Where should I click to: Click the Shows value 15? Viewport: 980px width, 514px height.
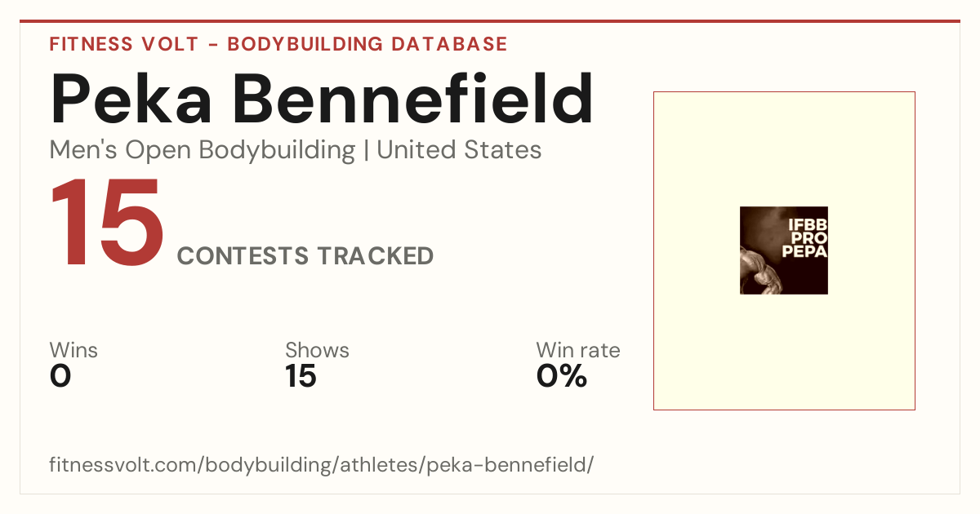point(301,376)
